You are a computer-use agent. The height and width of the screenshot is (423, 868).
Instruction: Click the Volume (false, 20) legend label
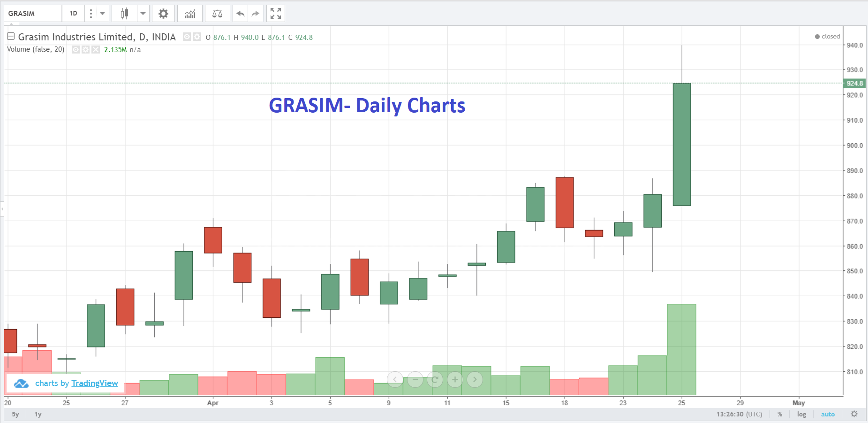36,49
